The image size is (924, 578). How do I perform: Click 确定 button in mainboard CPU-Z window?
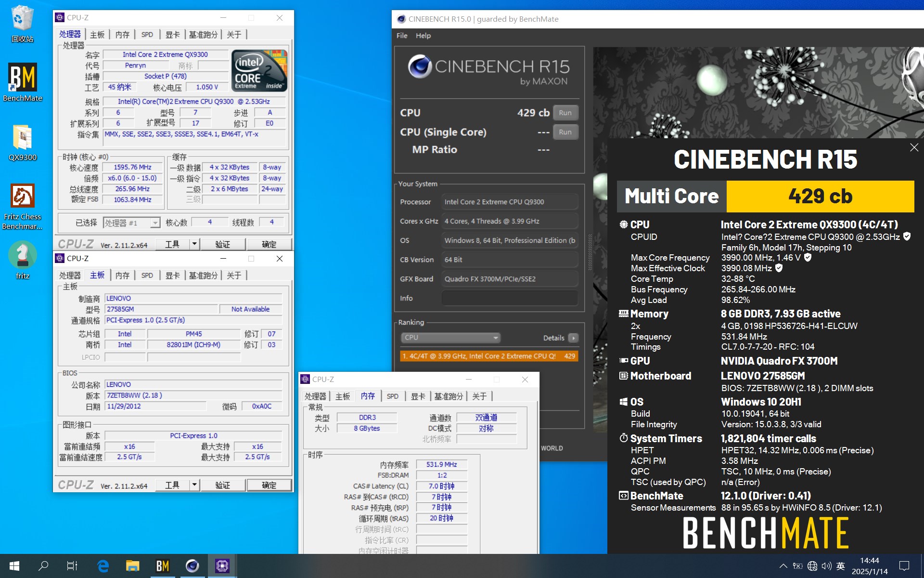coord(269,485)
